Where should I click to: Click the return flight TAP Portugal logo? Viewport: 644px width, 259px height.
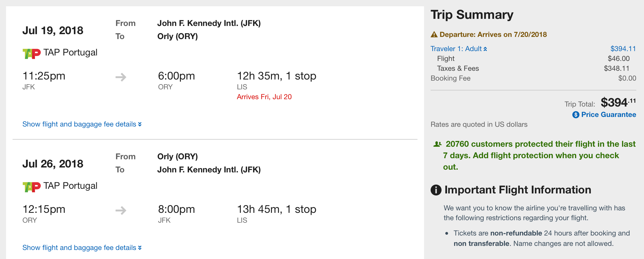tap(31, 187)
